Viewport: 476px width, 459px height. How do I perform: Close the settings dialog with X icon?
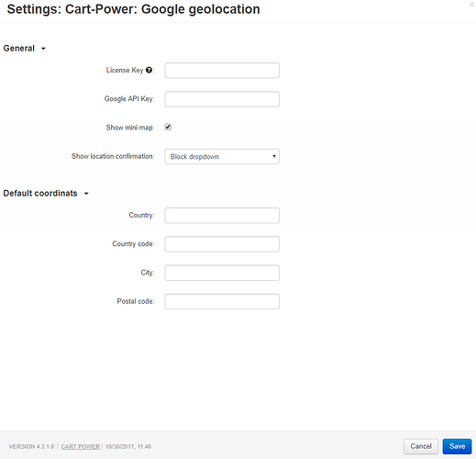click(x=471, y=5)
